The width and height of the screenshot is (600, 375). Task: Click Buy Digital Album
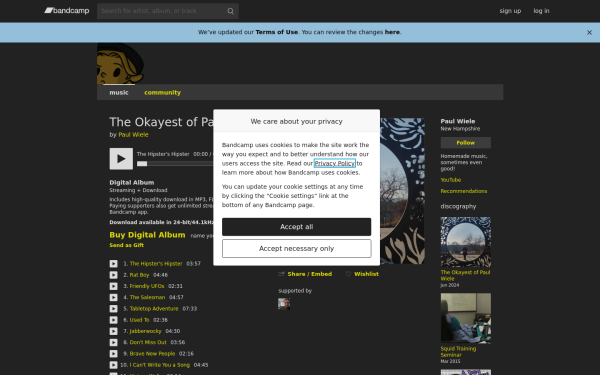(147, 235)
